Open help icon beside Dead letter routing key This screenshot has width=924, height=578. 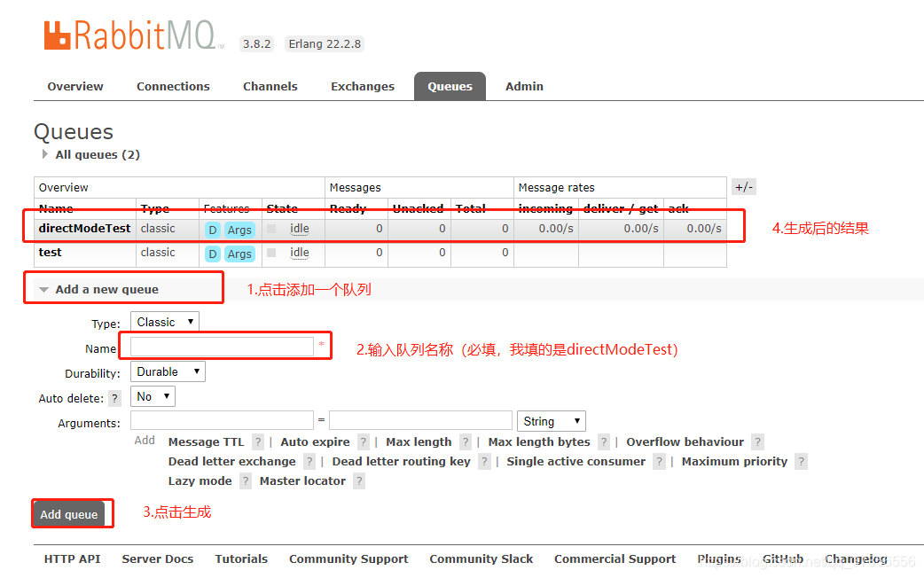(484, 461)
